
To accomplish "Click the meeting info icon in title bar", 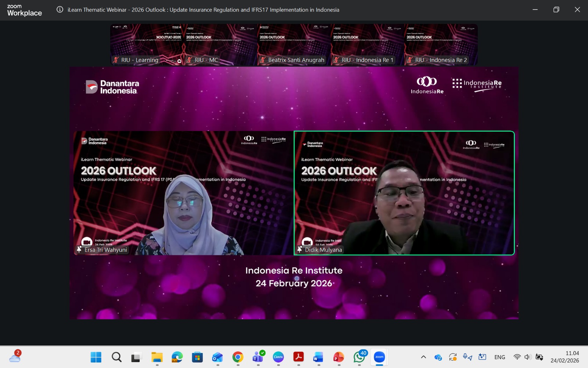I will (x=60, y=10).
